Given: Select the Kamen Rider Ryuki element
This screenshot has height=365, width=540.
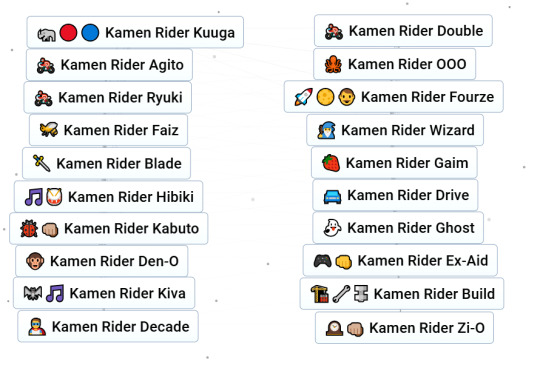Looking at the screenshot, I should pyautogui.click(x=107, y=97).
